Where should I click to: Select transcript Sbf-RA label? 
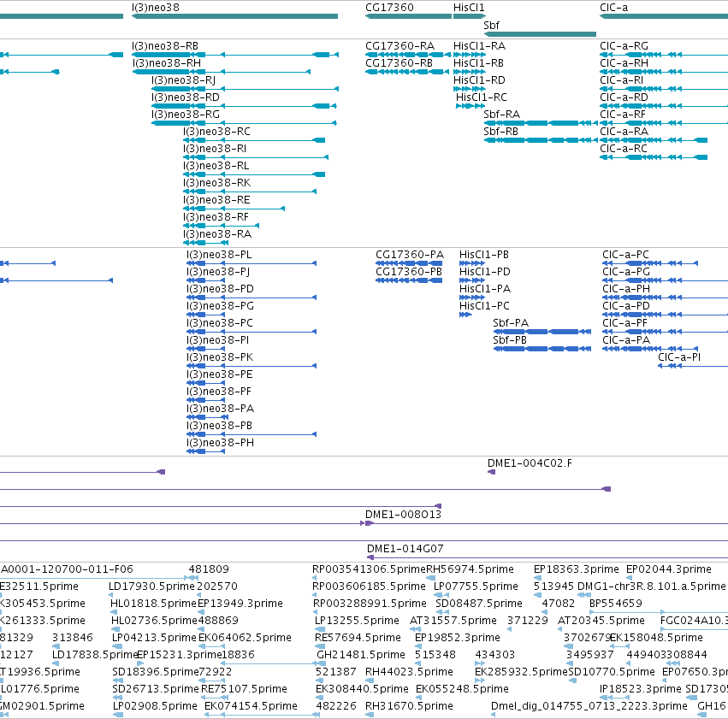tap(502, 115)
